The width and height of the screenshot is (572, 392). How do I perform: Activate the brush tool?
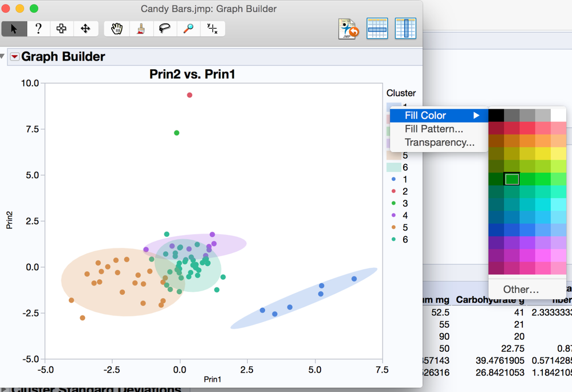(141, 29)
